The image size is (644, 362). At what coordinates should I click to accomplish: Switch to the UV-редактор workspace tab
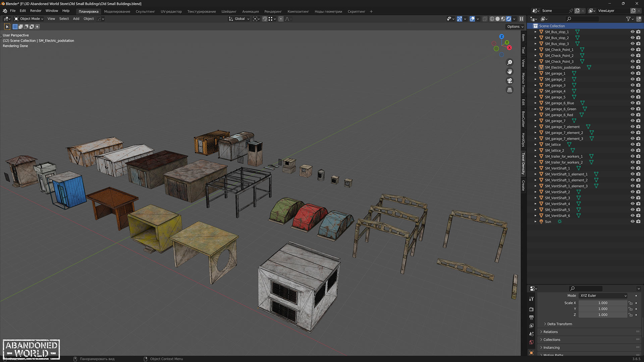click(x=171, y=11)
